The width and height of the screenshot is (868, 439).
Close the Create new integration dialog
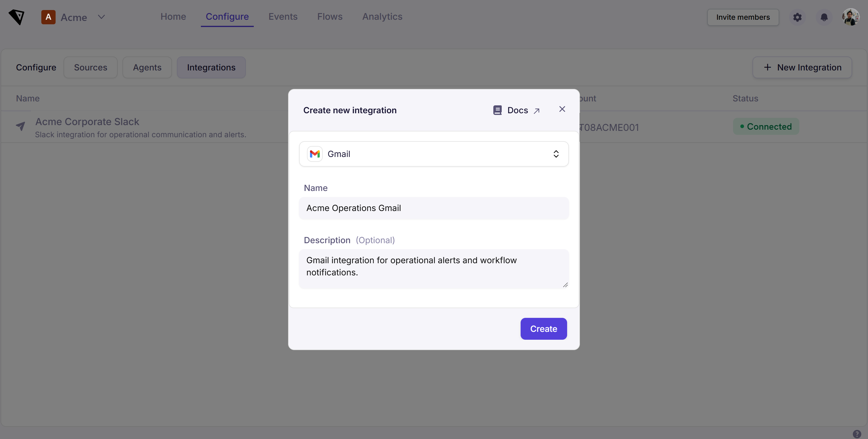(562, 109)
